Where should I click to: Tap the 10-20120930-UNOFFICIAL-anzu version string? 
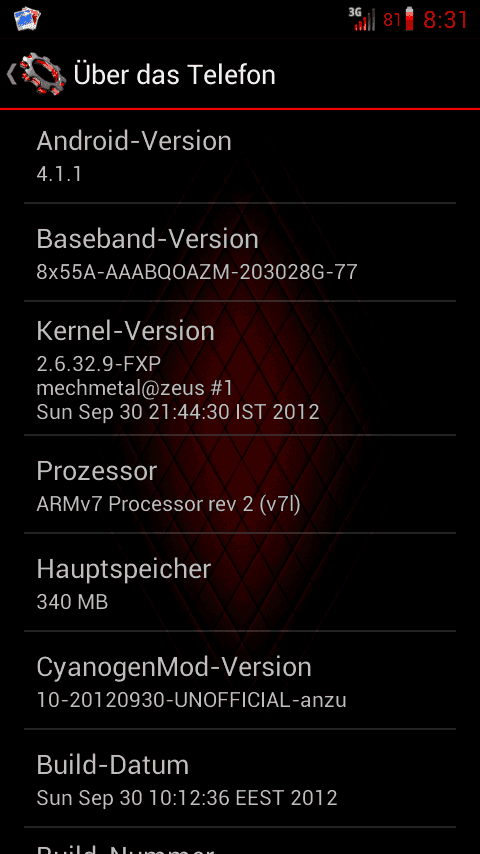pos(191,700)
